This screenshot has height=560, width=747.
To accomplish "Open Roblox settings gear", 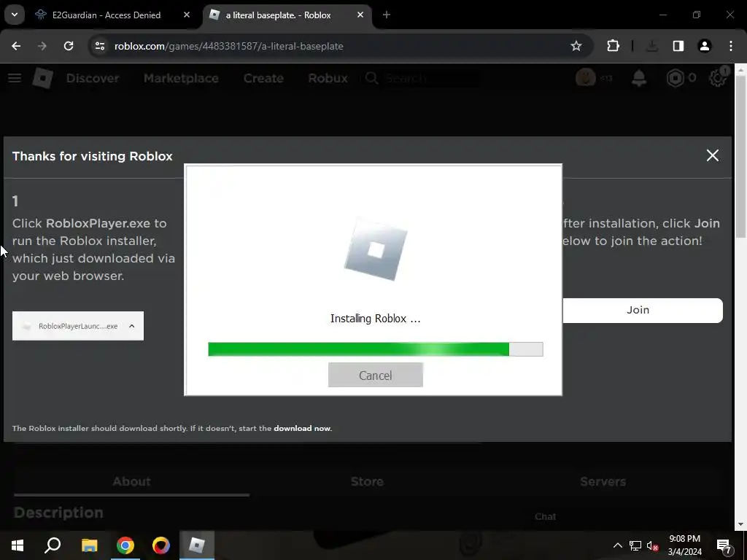I will pyautogui.click(x=718, y=78).
